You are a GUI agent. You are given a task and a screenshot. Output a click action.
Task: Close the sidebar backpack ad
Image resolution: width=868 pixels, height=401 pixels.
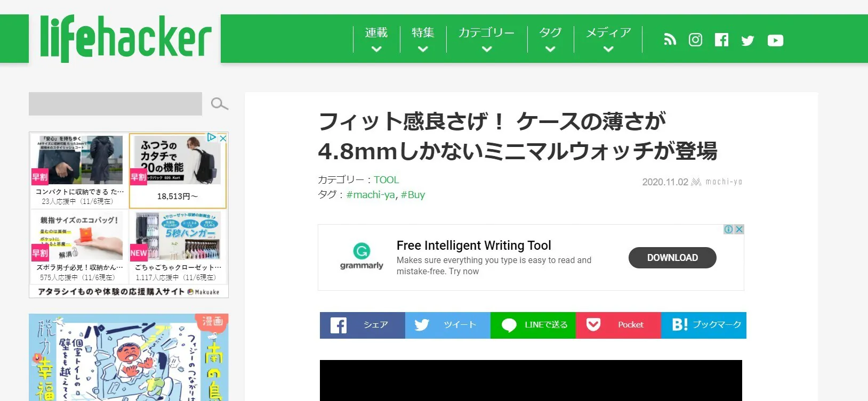(x=223, y=138)
